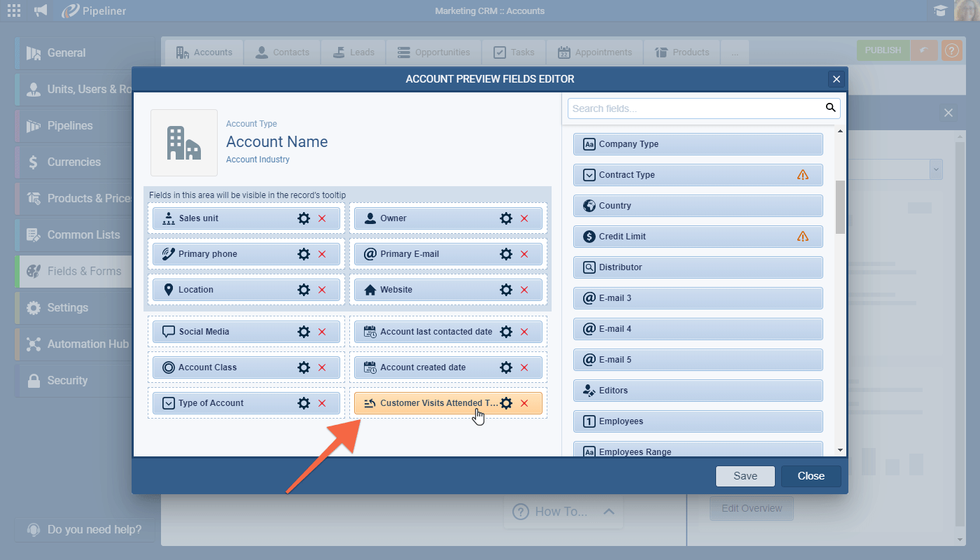Image resolution: width=980 pixels, height=560 pixels.
Task: Delete the Website field from preview
Action: 524,290
